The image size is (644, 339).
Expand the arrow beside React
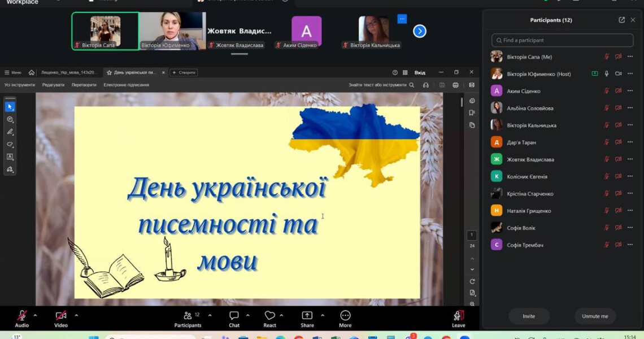[281, 316]
